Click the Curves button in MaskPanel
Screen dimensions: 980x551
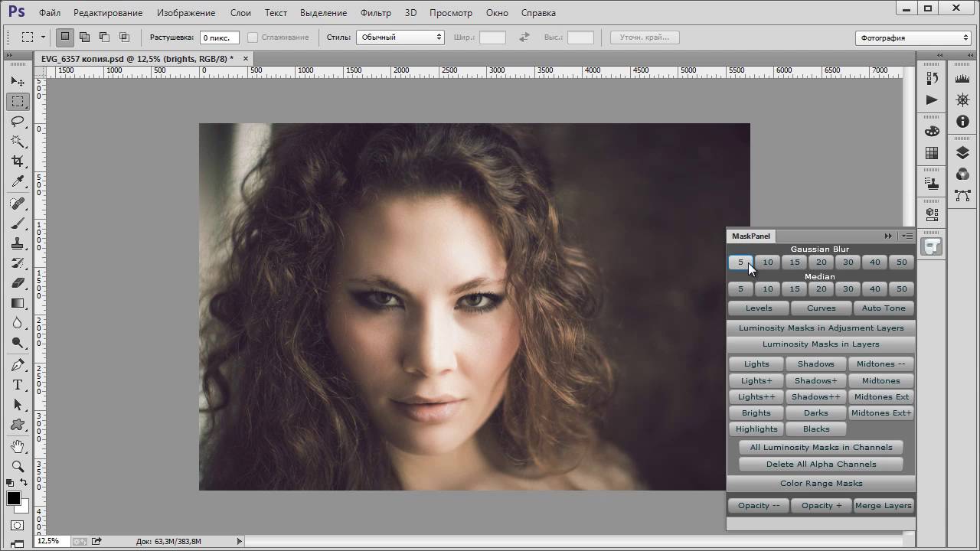[x=821, y=308]
